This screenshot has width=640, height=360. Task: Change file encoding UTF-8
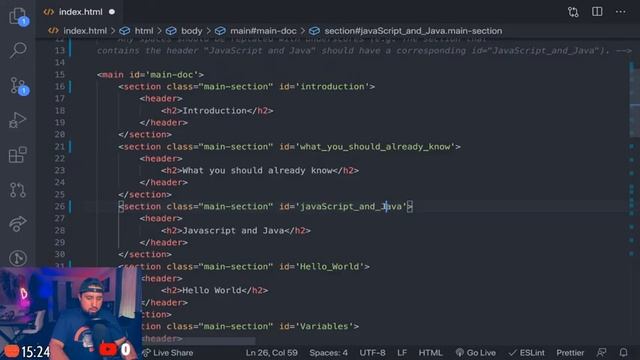[372, 353]
